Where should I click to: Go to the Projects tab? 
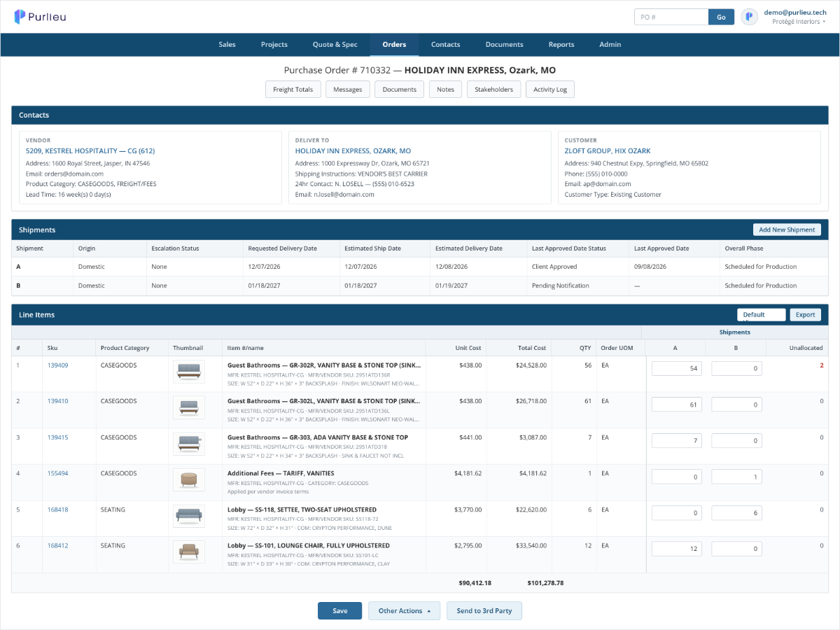pos(274,45)
